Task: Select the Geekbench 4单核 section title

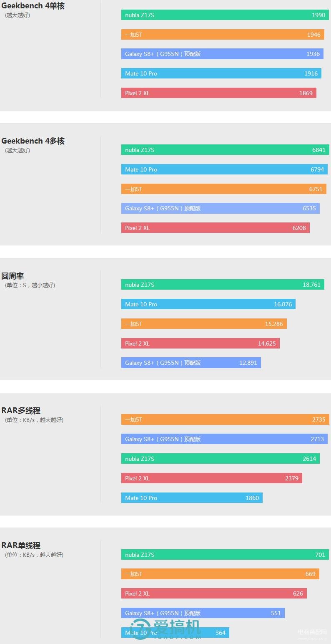Action: pos(33,6)
